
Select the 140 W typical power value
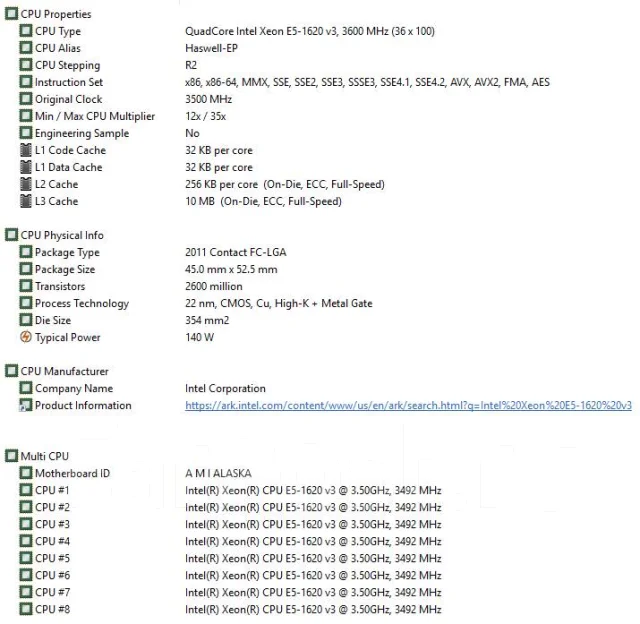tap(199, 337)
